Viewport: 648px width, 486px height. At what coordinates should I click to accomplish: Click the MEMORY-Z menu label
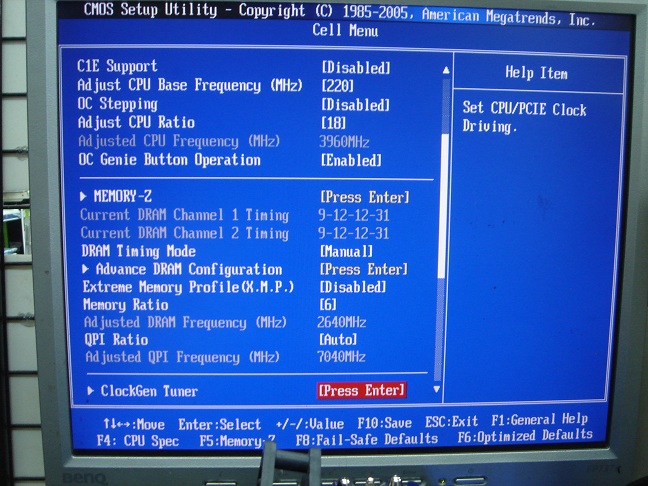coord(123,196)
